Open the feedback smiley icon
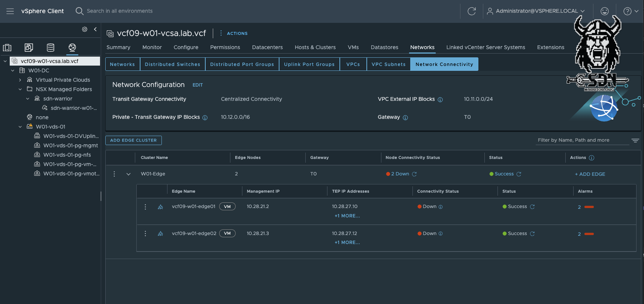The height and width of the screenshot is (304, 644). tap(604, 11)
